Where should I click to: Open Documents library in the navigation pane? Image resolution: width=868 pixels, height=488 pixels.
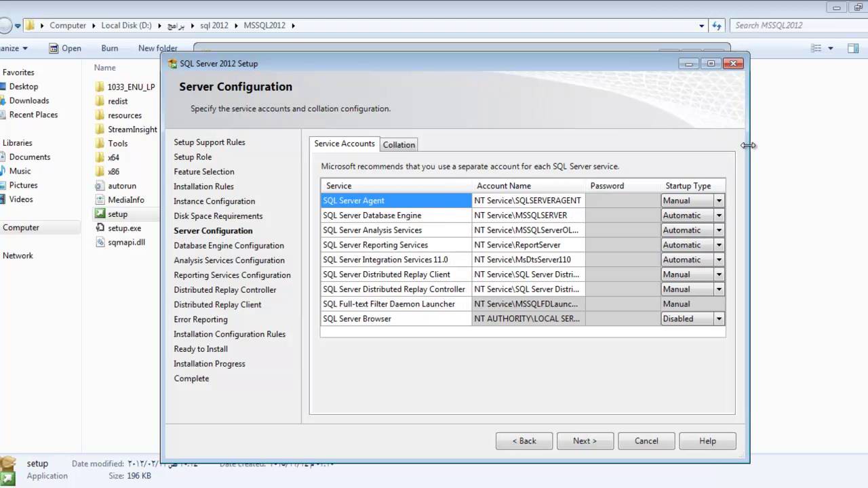click(x=30, y=157)
